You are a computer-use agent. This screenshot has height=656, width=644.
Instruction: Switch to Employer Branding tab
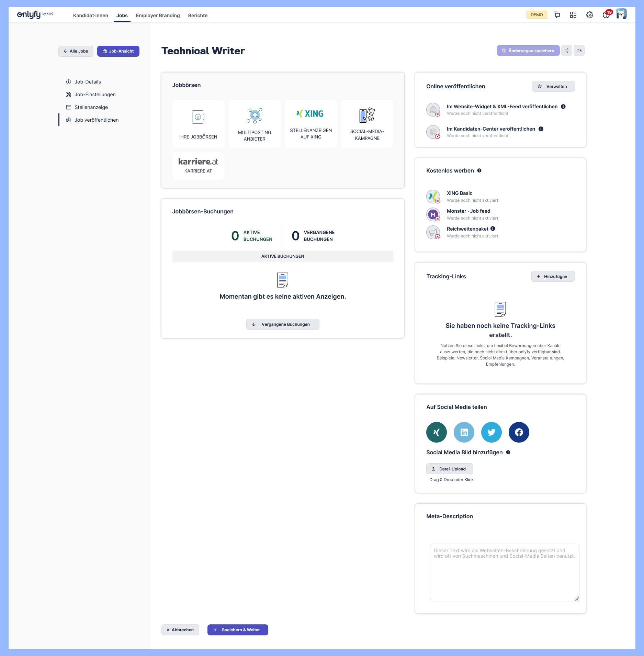coord(158,15)
